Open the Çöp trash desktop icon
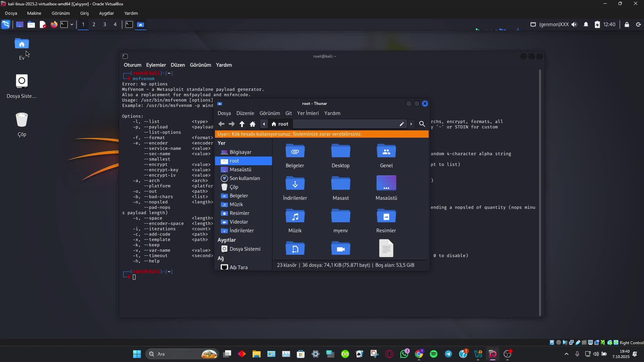The height and width of the screenshot is (362, 644). [22, 120]
